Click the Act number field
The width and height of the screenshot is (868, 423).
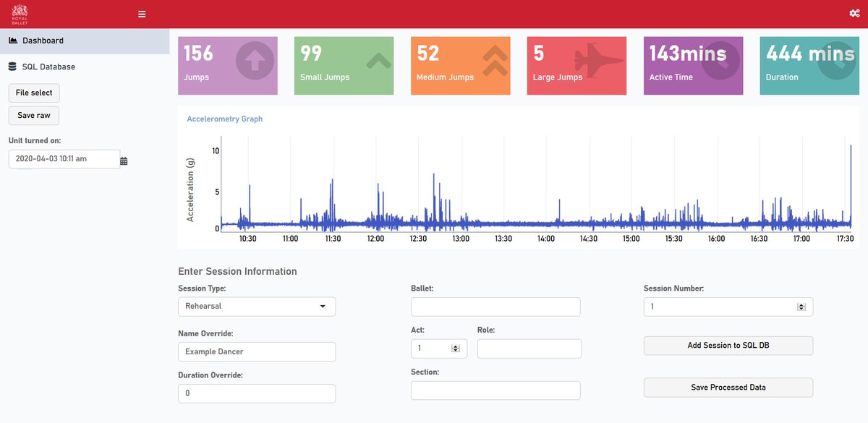(439, 349)
